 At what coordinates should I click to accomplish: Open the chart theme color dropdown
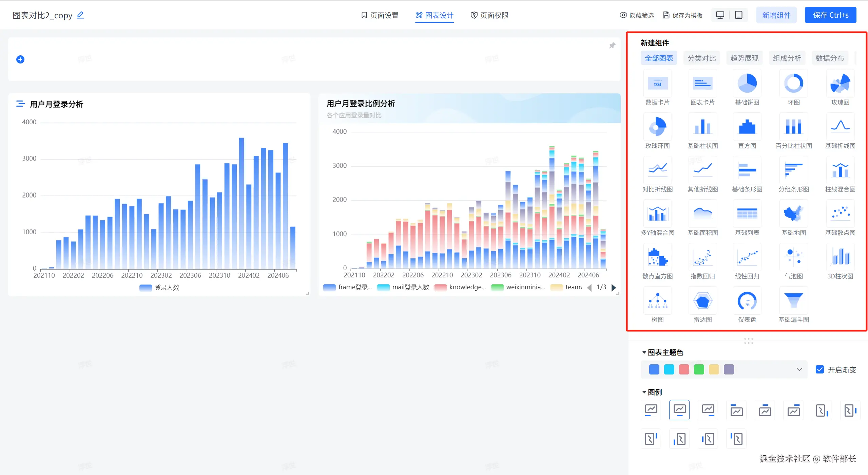point(799,369)
